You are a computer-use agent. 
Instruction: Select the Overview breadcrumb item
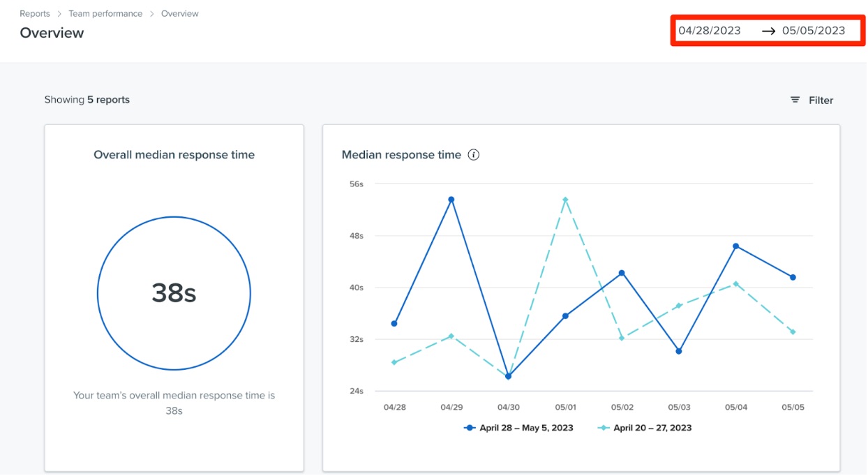[x=180, y=14]
